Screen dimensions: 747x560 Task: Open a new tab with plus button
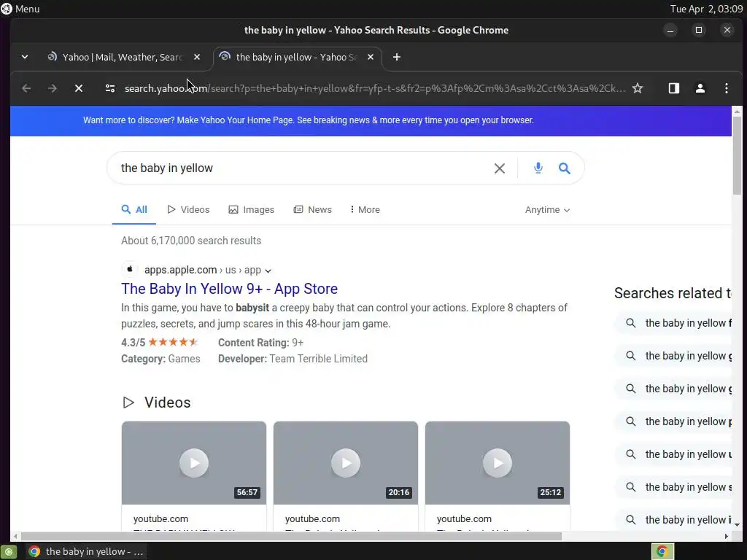(x=396, y=57)
